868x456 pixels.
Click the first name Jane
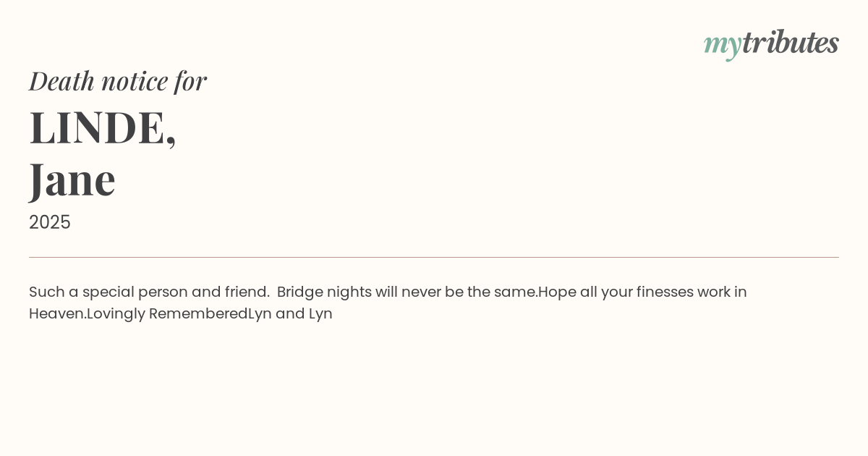pyautogui.click(x=72, y=180)
